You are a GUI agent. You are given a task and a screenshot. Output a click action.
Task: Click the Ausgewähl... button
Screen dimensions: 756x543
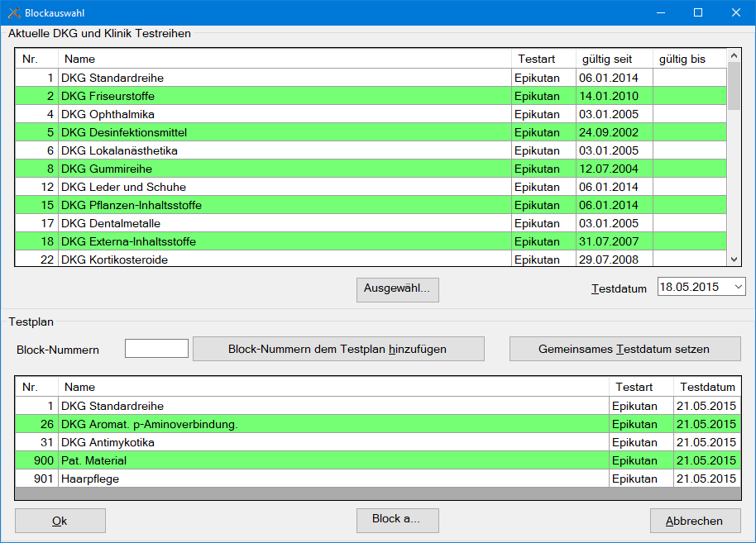tap(397, 289)
